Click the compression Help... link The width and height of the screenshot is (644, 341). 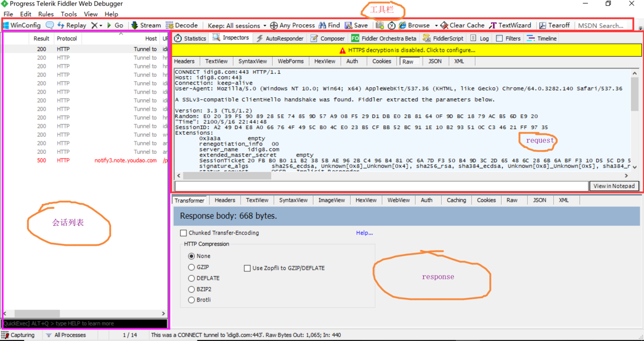pos(365,233)
